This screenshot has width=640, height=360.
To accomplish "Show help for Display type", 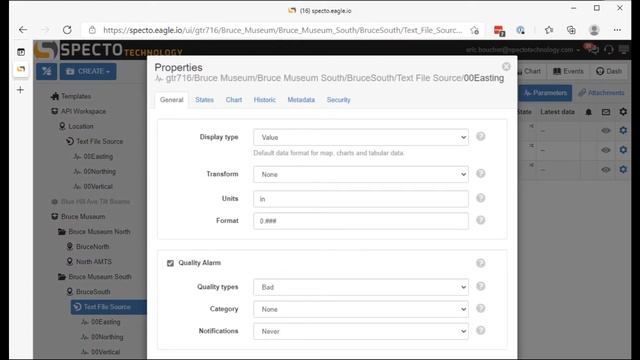I will [481, 136].
